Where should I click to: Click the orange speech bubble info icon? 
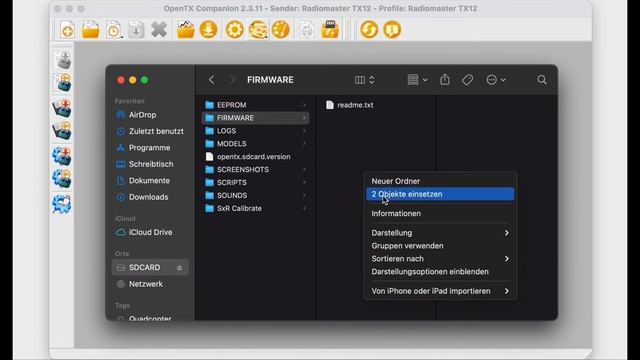(392, 30)
